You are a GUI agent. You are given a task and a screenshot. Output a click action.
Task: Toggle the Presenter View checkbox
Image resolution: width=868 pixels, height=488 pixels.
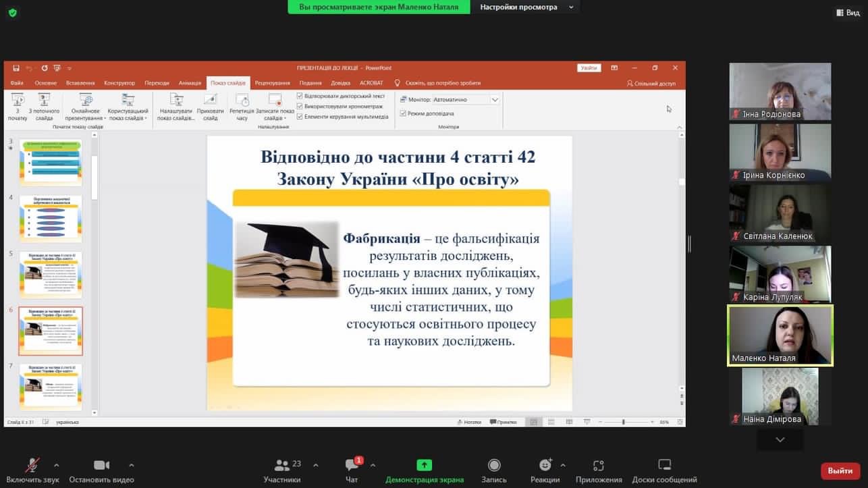click(x=403, y=113)
